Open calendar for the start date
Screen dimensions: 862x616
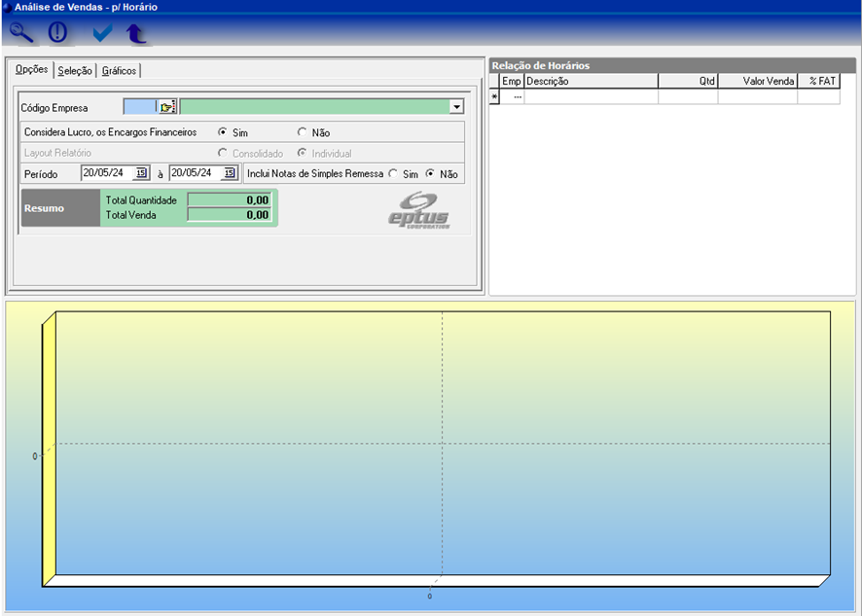(x=140, y=173)
